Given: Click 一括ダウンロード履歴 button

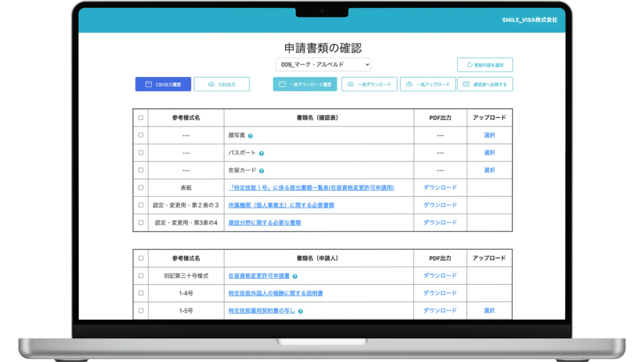Looking at the screenshot, I should [x=305, y=84].
